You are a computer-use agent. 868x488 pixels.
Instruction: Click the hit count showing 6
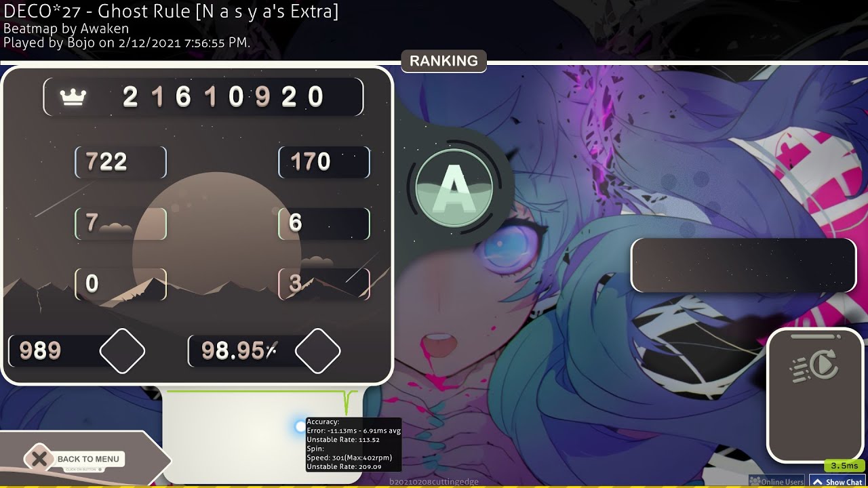coord(296,222)
